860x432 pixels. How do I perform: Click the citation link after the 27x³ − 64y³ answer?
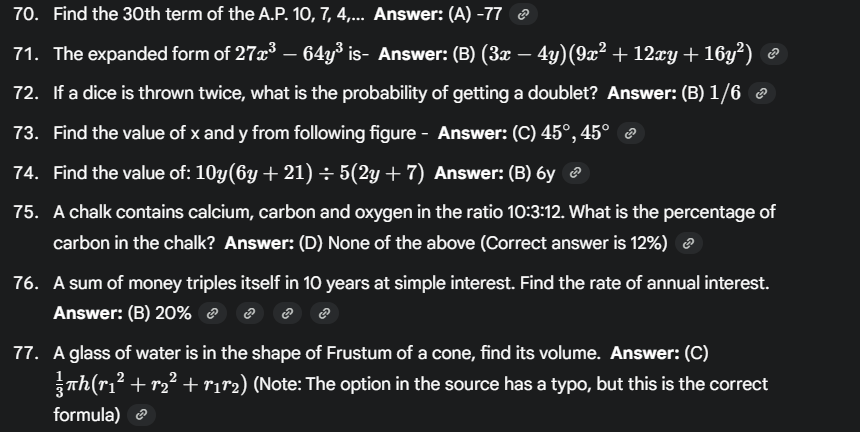coord(771,55)
